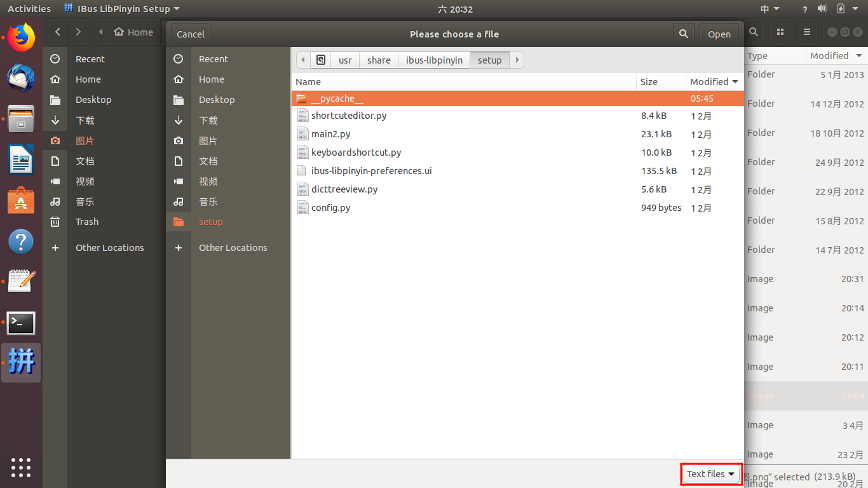Select Trash in the Files window sidebar

click(104, 222)
